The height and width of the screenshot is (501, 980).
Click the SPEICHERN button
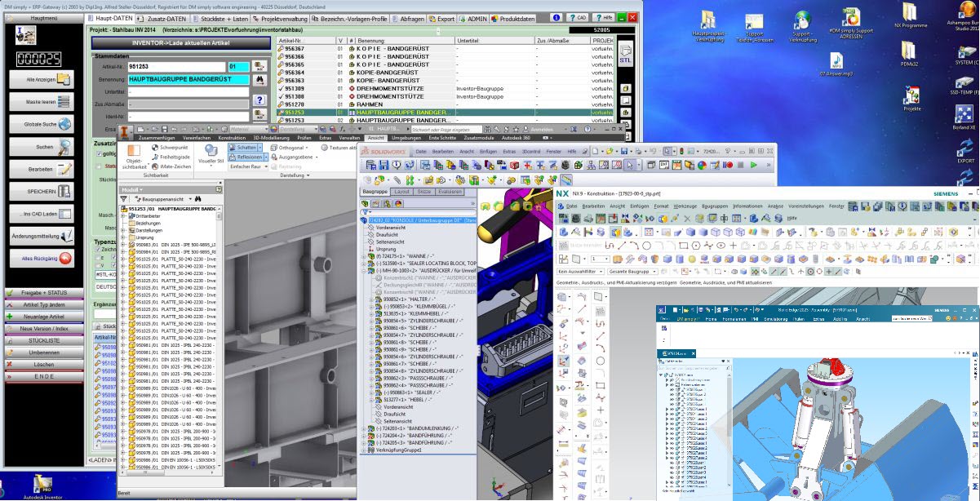[x=41, y=192]
